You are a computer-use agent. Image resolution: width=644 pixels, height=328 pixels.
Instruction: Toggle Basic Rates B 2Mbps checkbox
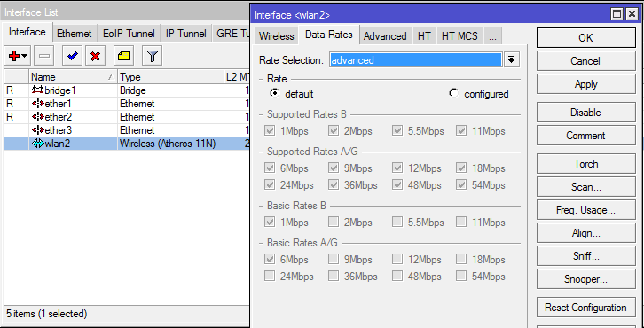point(334,223)
